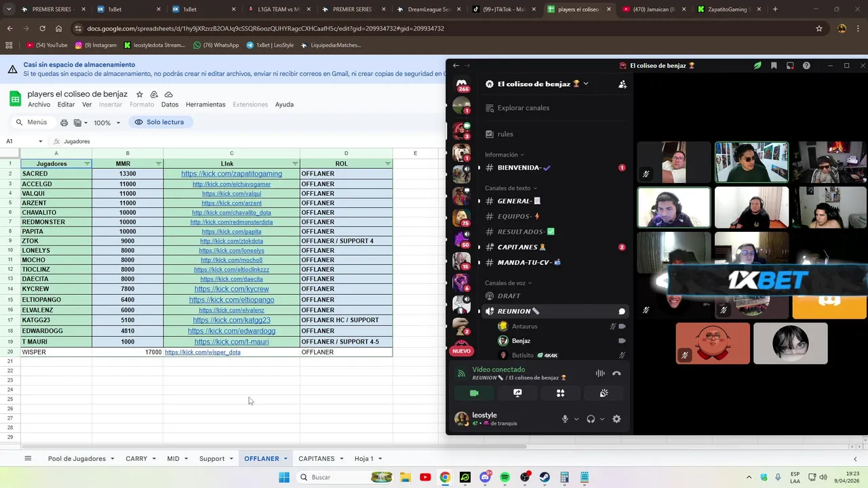Switch to the CAPITANES sheet tab
This screenshot has width=868, height=488.
(x=317, y=459)
